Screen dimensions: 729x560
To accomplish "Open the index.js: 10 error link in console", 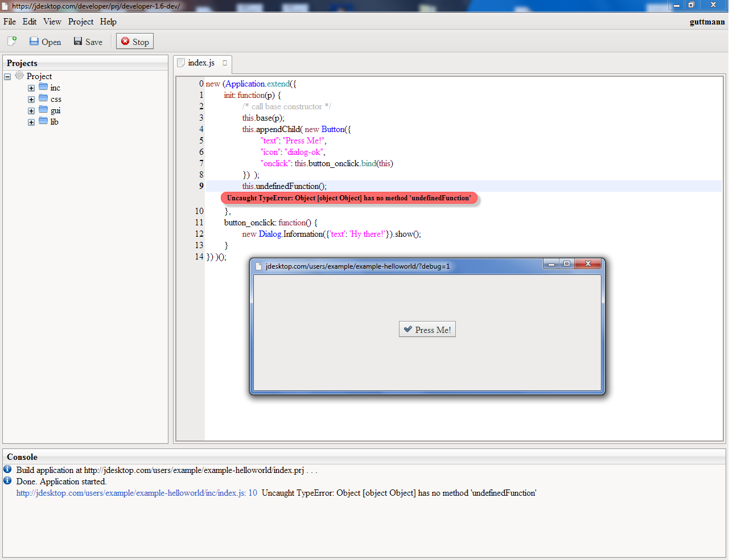I will 137,493.
